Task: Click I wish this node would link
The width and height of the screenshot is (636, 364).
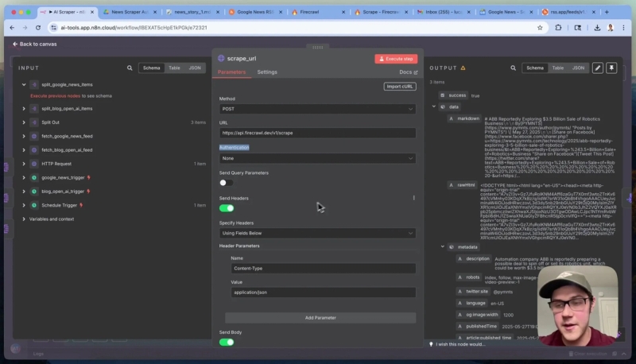Action: 460,344
